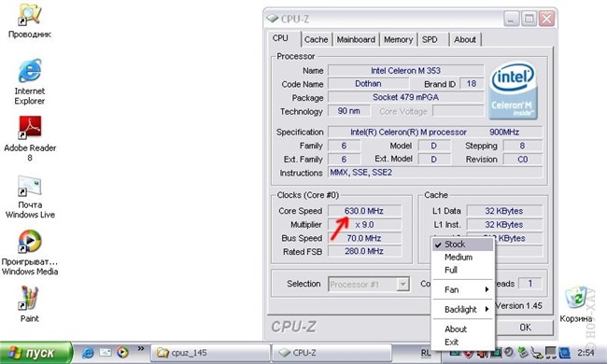Close the CPU-Z window
The width and height of the screenshot is (607, 364).
pyautogui.click(x=546, y=19)
